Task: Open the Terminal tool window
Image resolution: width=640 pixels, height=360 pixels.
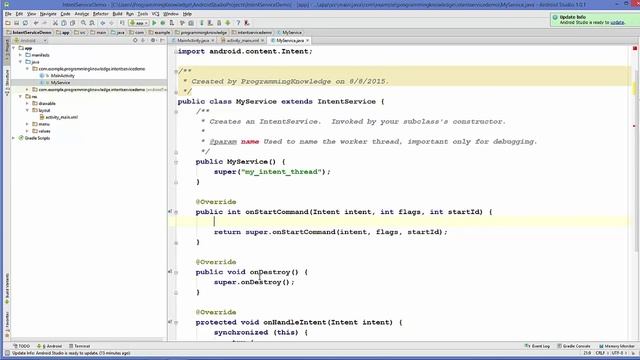Action: tap(80, 346)
